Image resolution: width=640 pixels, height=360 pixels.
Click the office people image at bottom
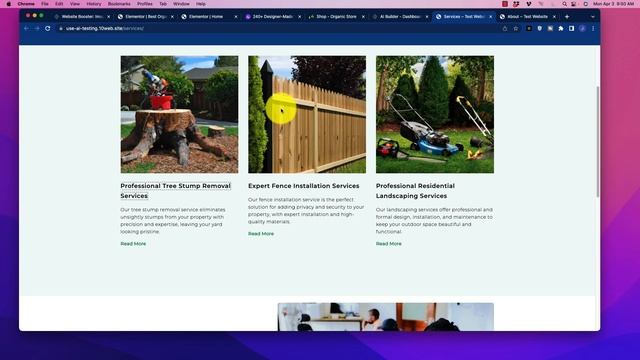(386, 317)
